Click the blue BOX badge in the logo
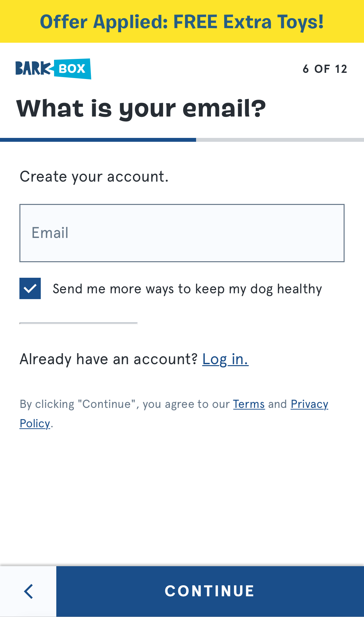Screen dimensions: 364x617 [x=72, y=68]
